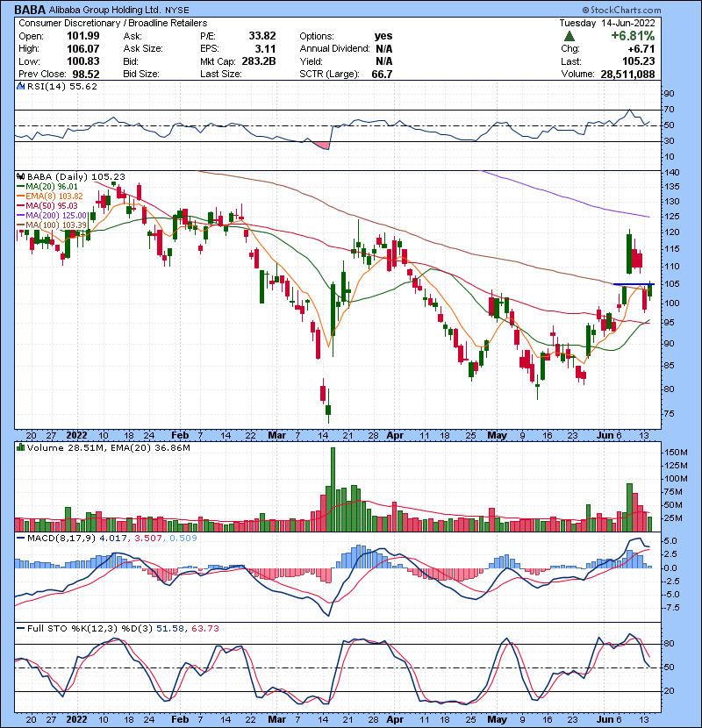Click the BABA (Daily) 105.23 chart label

[76, 176]
